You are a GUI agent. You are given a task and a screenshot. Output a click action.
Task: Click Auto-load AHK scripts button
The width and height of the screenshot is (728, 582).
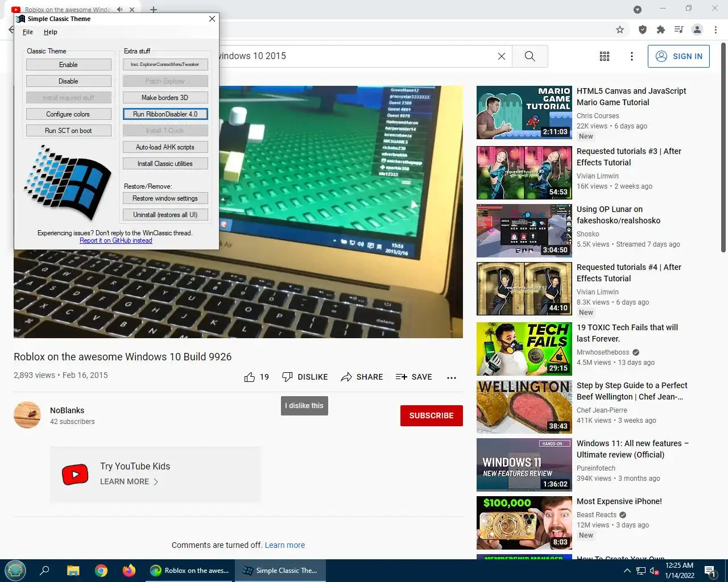pos(165,147)
